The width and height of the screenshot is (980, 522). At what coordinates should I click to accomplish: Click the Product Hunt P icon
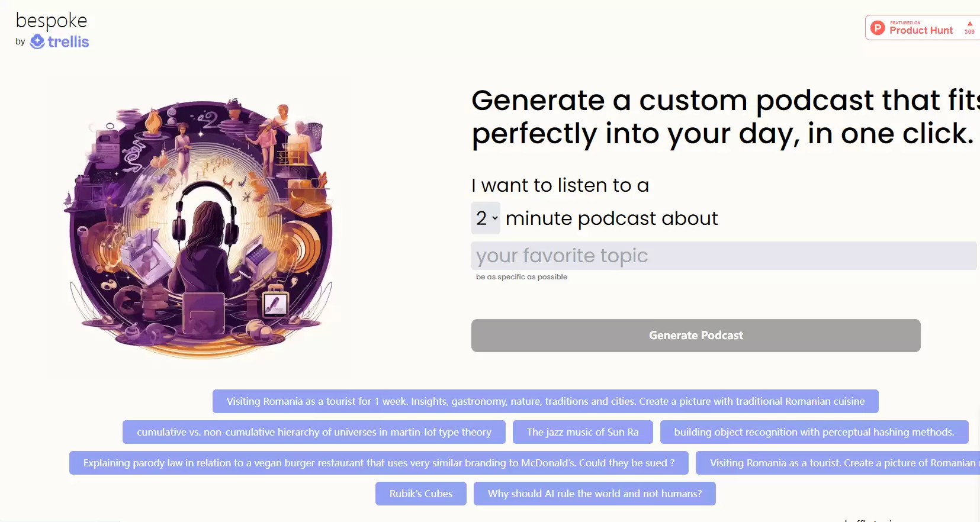tap(878, 28)
